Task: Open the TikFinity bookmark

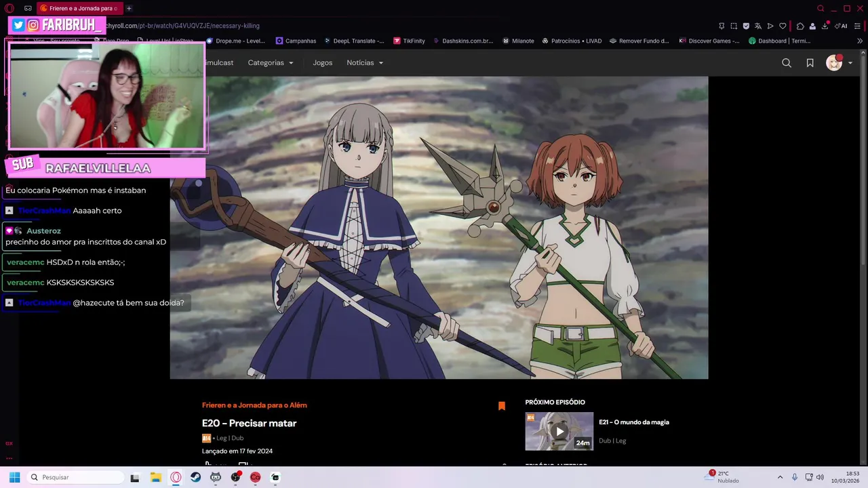Action: click(409, 41)
